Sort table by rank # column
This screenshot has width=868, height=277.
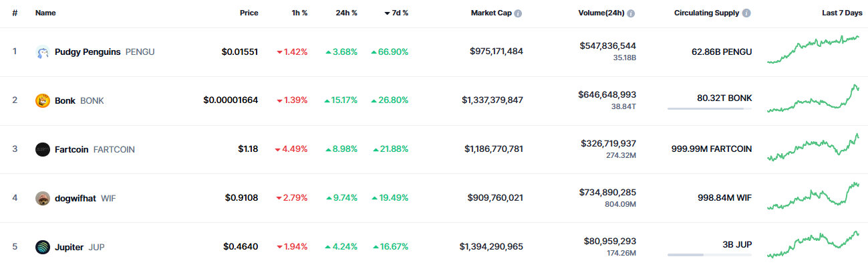click(15, 13)
